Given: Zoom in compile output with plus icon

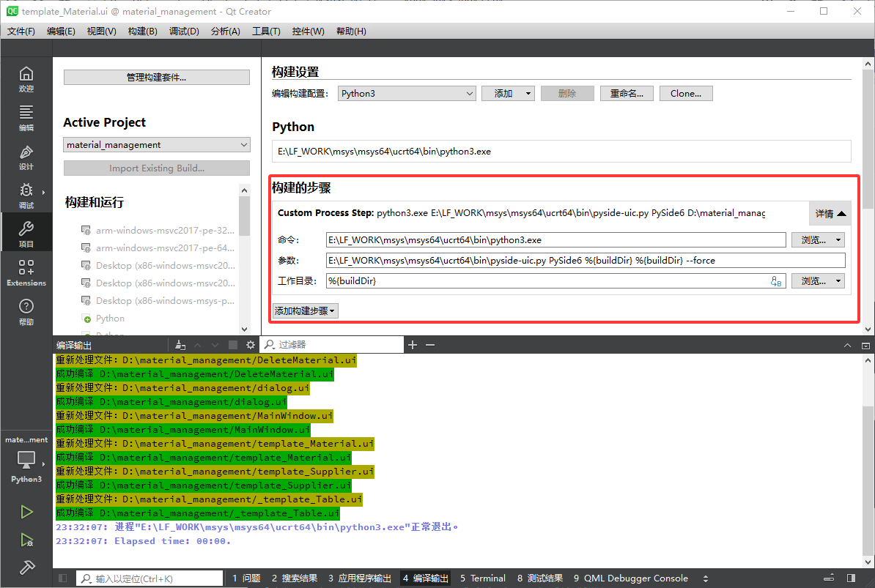Looking at the screenshot, I should coord(413,345).
